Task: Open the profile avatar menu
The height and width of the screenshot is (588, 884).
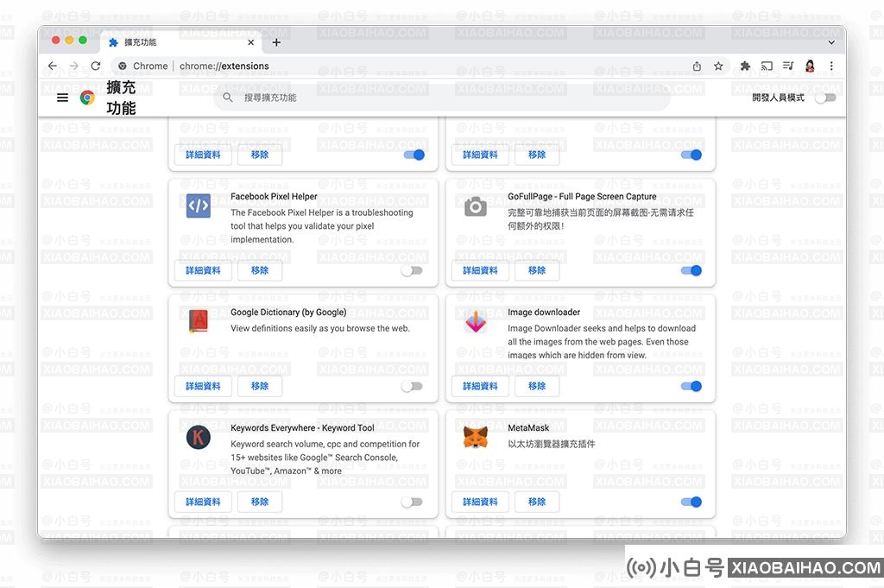Action: click(x=810, y=66)
